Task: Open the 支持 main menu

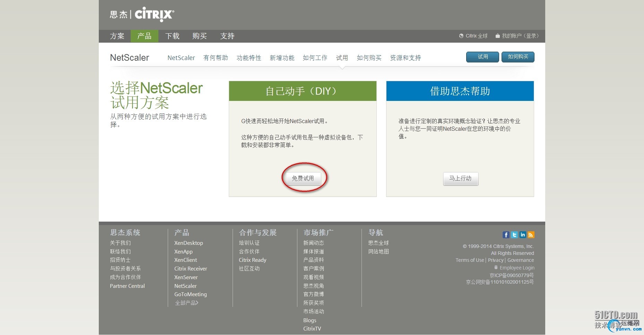Action: point(227,36)
